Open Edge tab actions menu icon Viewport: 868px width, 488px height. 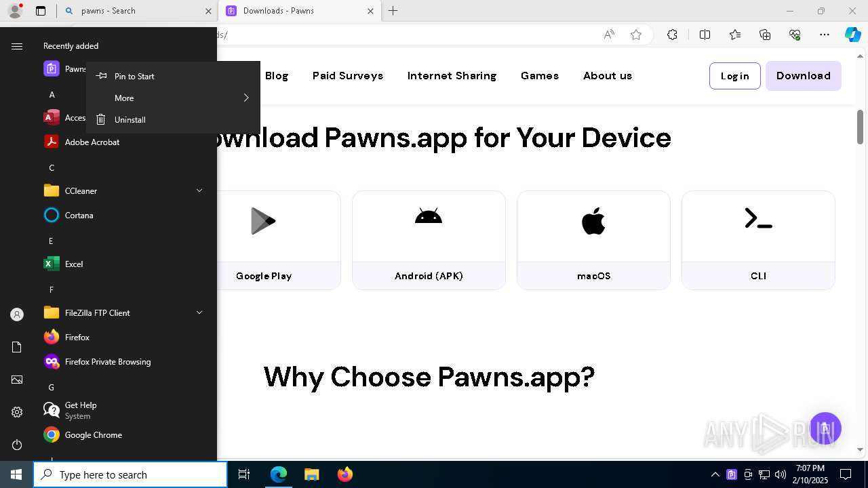pos(41,11)
